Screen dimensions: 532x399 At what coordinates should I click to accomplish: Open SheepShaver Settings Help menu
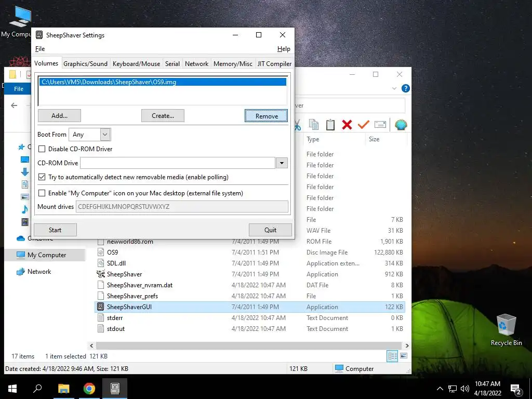(284, 49)
